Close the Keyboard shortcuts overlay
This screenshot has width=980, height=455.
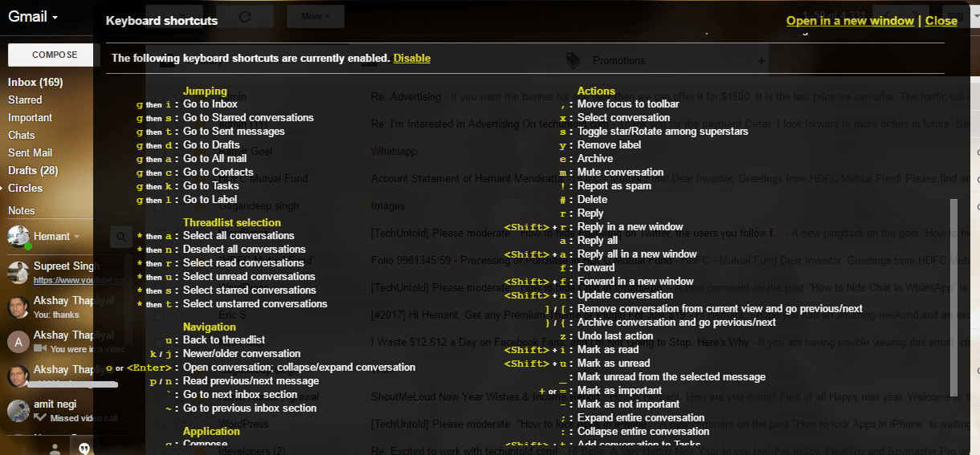click(x=941, y=21)
